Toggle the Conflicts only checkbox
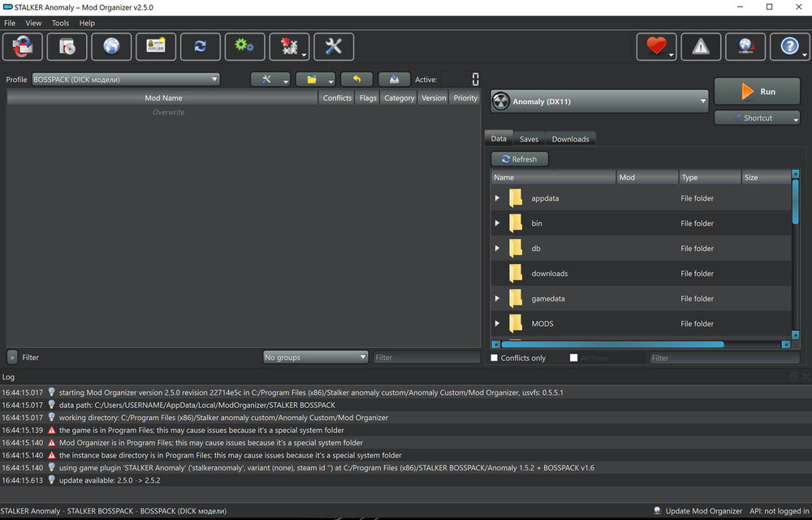812x520 pixels. point(495,357)
